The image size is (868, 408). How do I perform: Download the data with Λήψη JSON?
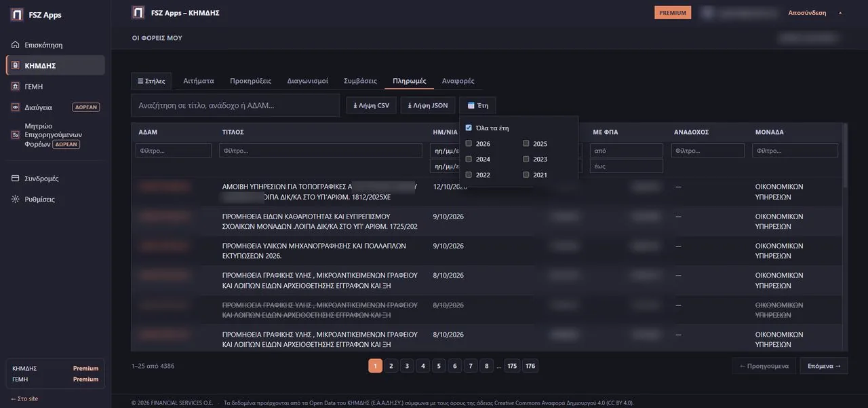[428, 105]
